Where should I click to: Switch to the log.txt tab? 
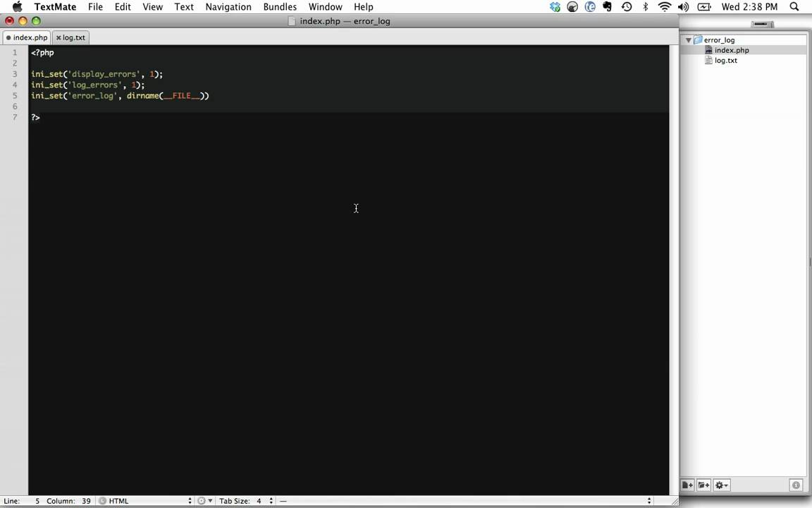[70, 37]
